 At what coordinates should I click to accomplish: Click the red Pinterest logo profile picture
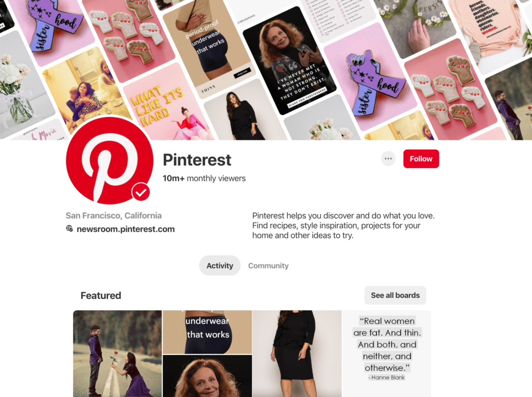(110, 161)
